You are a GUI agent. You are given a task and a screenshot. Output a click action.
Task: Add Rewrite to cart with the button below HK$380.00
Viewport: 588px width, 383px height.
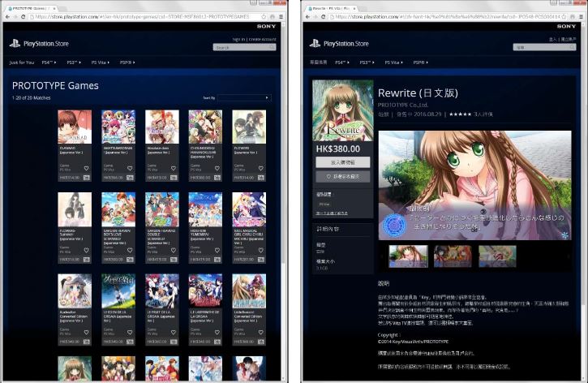[x=341, y=163]
